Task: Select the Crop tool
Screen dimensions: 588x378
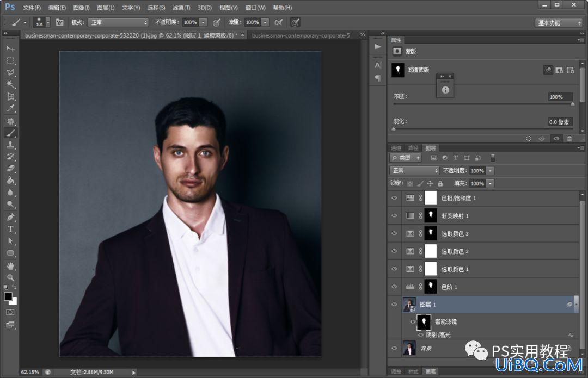Action: (10, 96)
